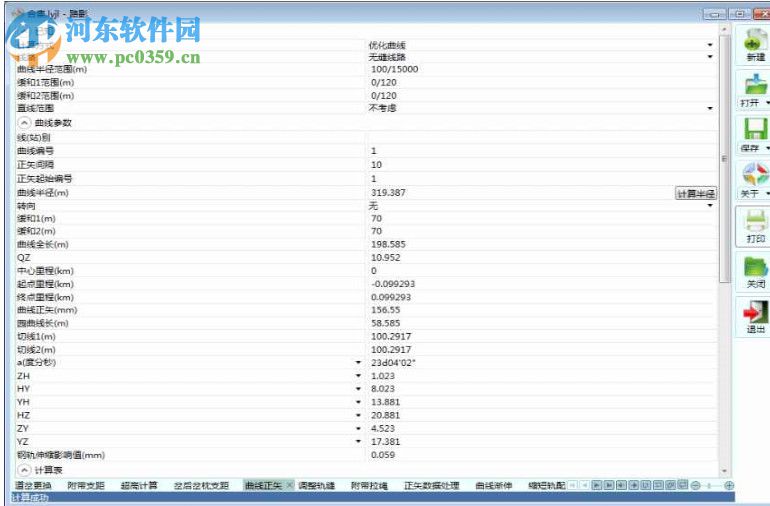Open the ZY row dropdown arrow

(358, 428)
